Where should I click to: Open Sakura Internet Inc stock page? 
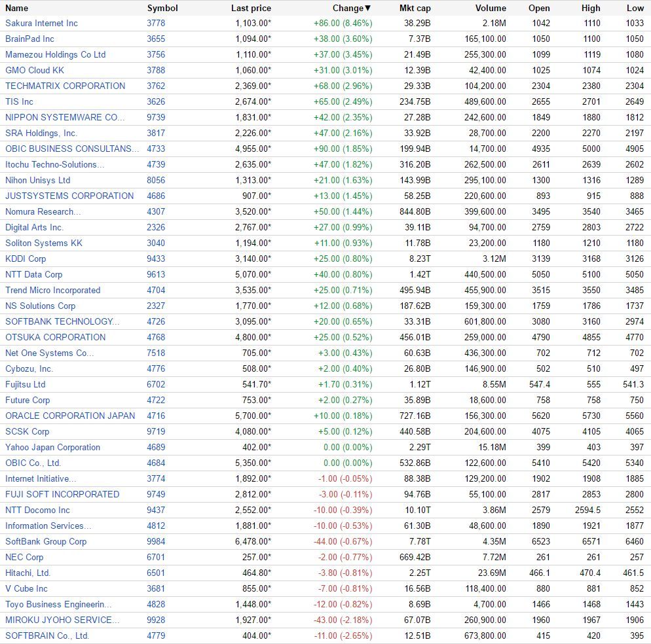41,24
